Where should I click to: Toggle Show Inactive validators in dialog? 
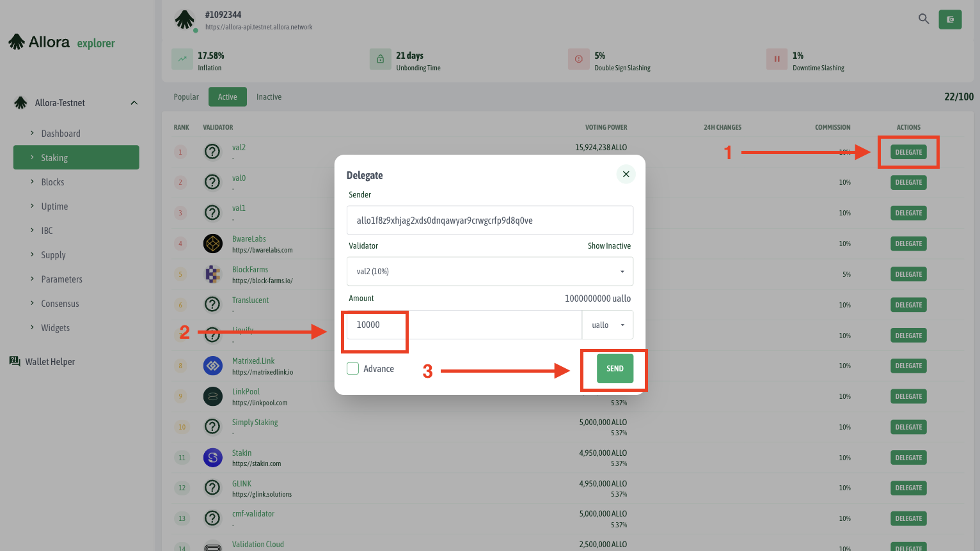click(609, 245)
